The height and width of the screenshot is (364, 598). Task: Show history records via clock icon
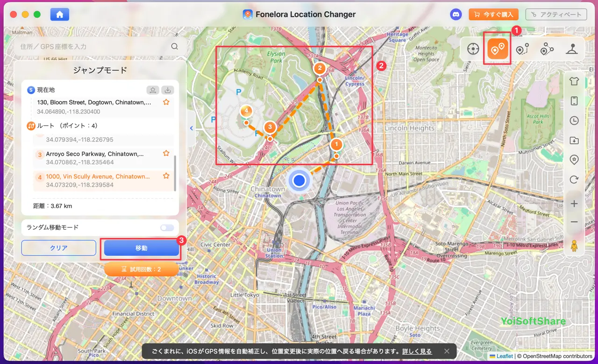(574, 120)
